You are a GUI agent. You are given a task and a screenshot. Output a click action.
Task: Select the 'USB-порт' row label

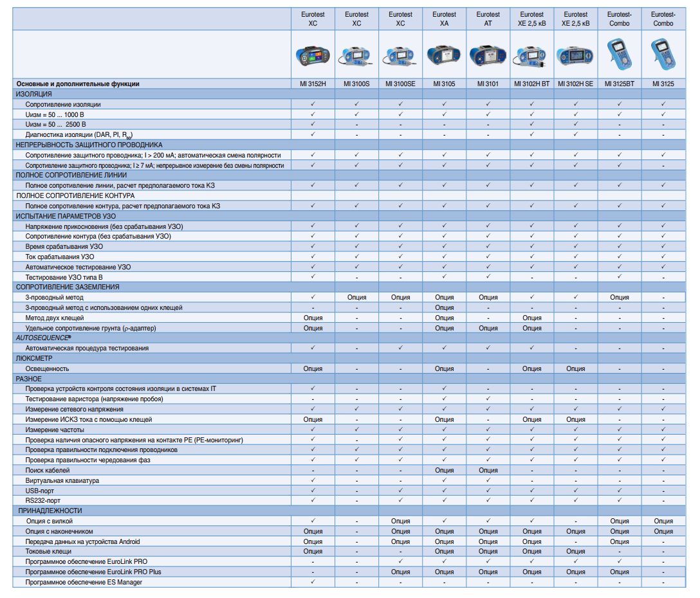tap(39, 491)
